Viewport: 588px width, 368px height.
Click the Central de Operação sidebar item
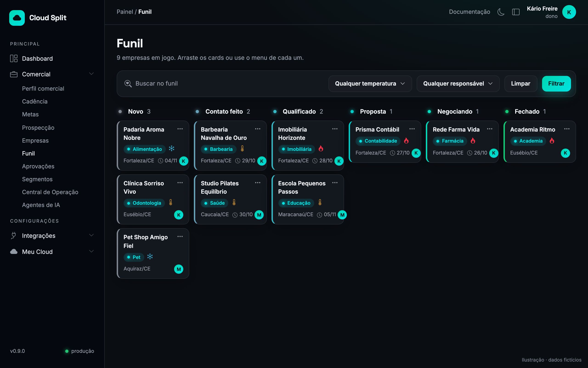pyautogui.click(x=50, y=192)
